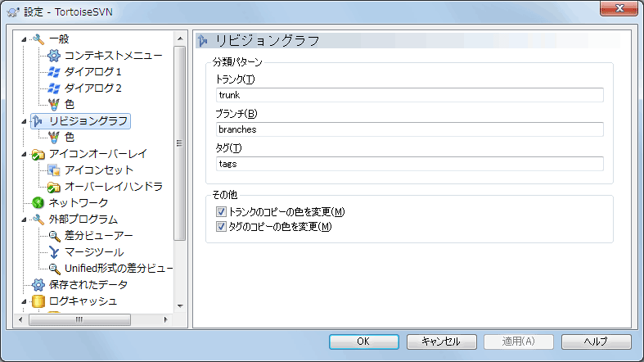Click the ブランチ pattern field containing branches
Viewport: 644px width, 362px height.
[409, 129]
